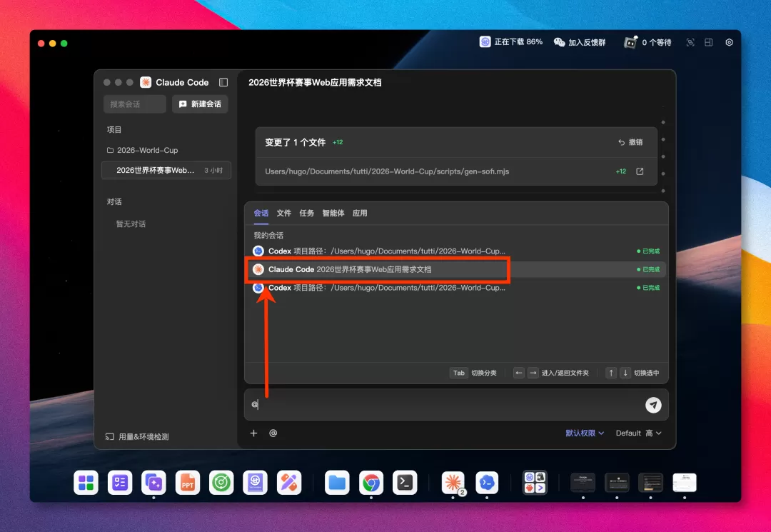Open the Codex dock icon

[x=487, y=482]
